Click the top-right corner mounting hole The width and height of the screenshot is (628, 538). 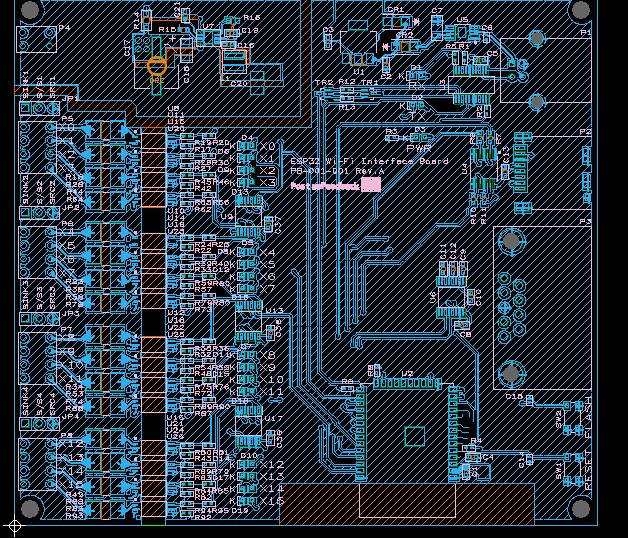point(580,11)
